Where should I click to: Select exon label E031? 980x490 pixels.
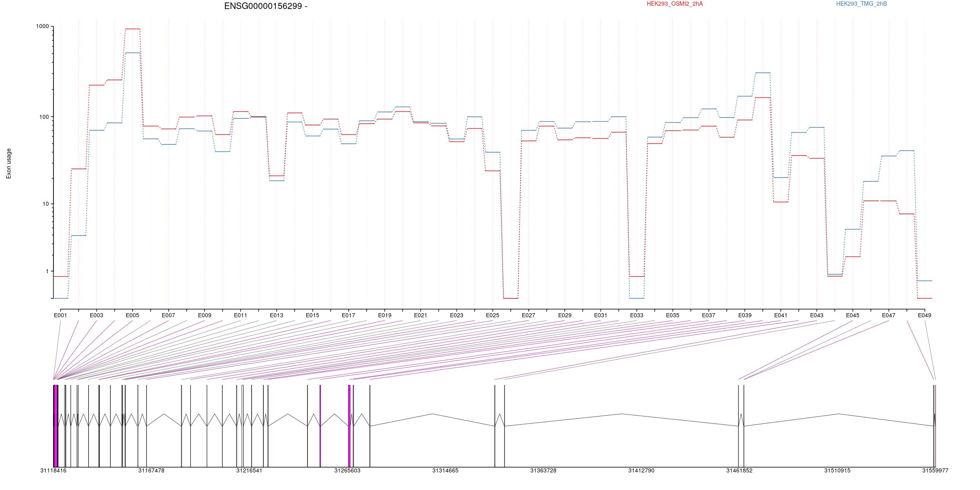(601, 315)
